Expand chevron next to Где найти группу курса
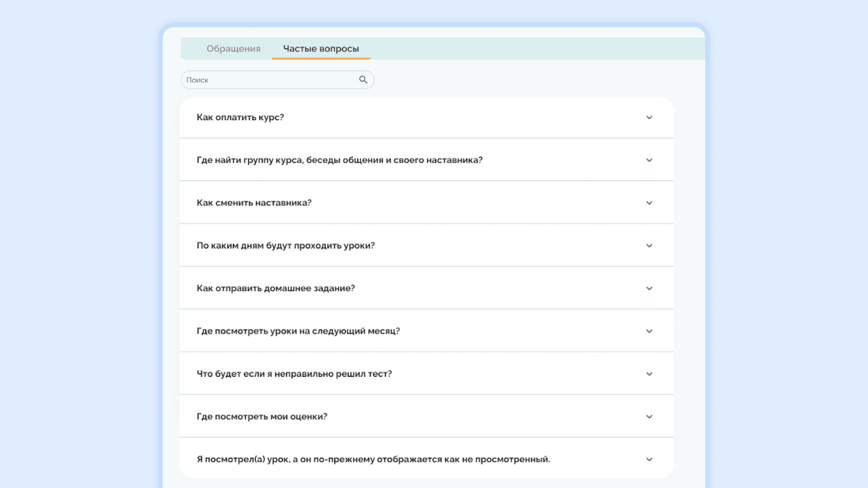 click(x=649, y=160)
